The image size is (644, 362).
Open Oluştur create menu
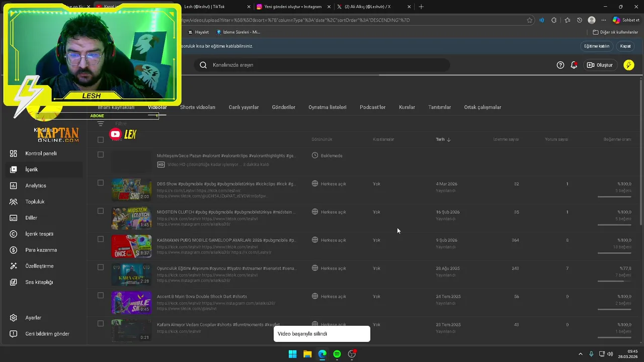[600, 65]
